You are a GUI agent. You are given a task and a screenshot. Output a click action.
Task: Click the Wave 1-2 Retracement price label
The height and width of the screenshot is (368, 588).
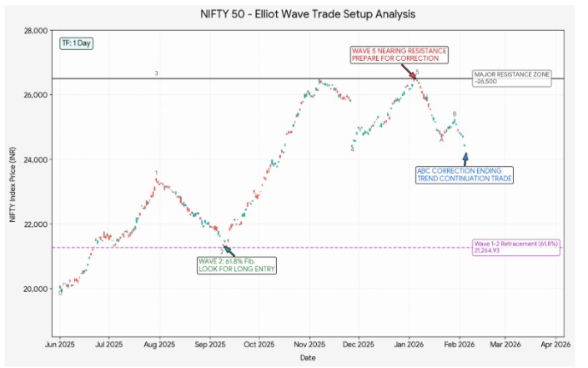coord(515,247)
